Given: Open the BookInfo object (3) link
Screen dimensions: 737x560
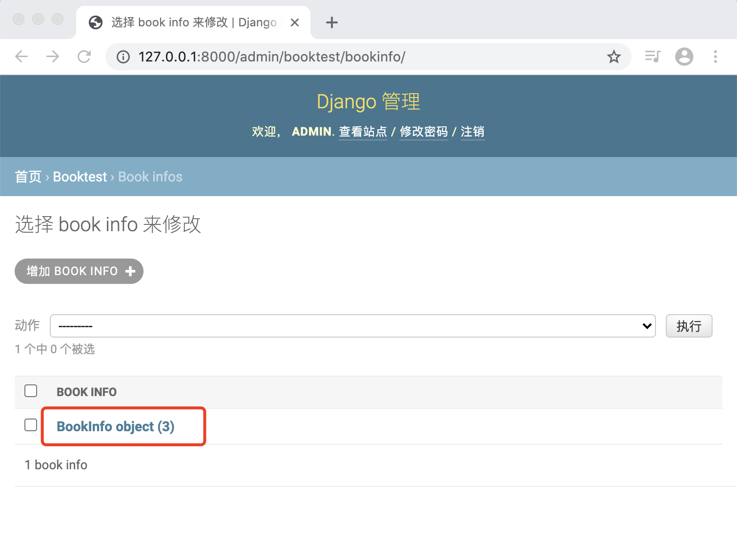Looking at the screenshot, I should [116, 426].
